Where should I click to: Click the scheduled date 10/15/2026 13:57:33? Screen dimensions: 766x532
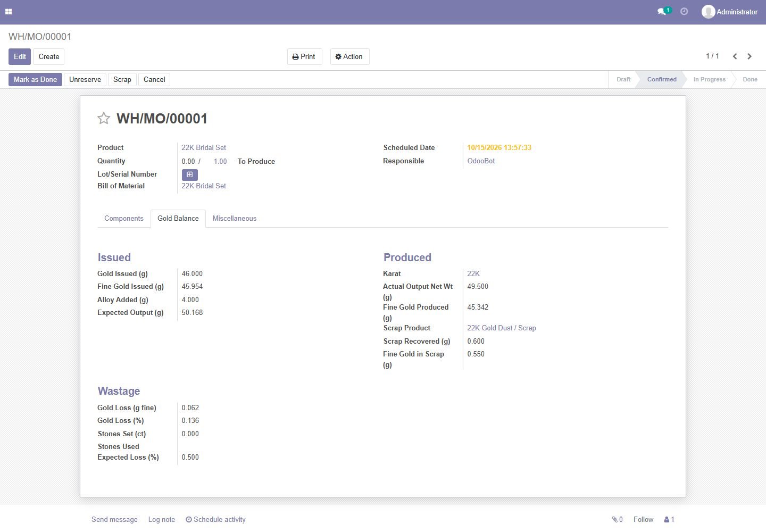(x=499, y=148)
